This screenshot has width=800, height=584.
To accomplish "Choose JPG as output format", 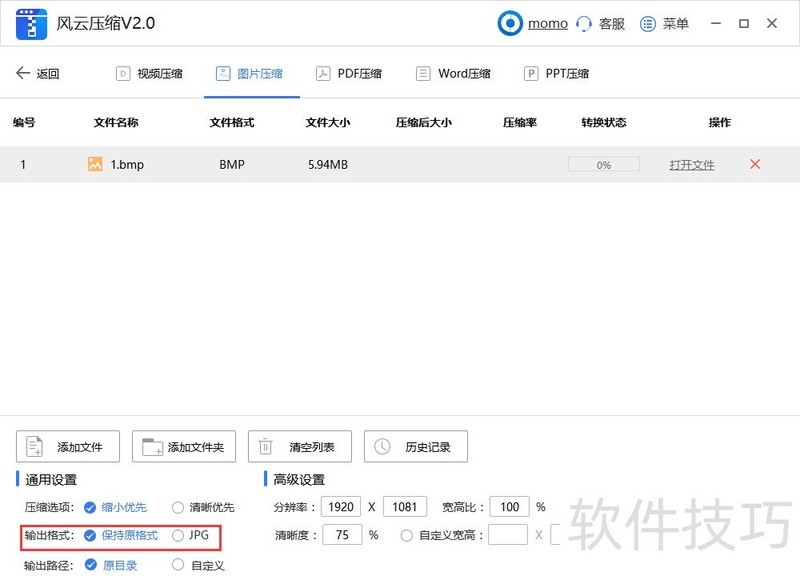I will (178, 536).
